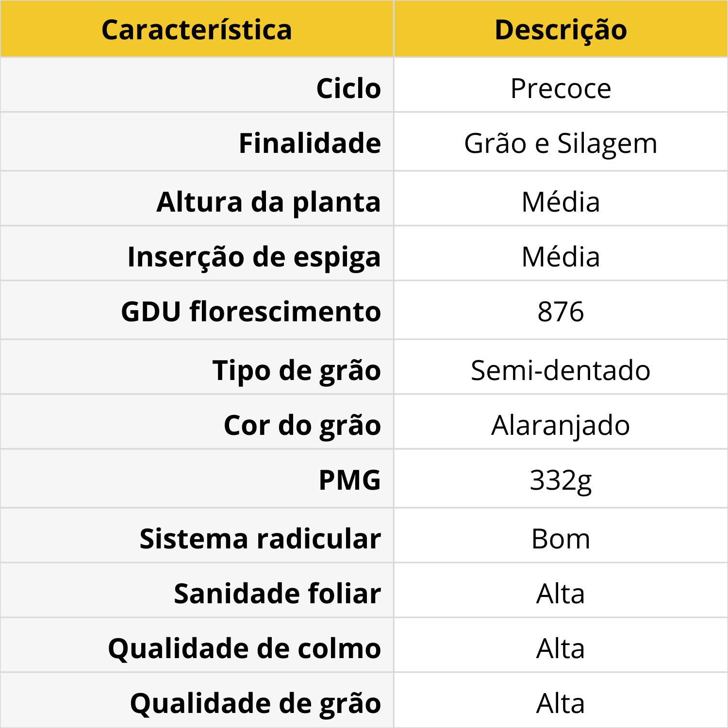Click the Bom value cell

point(561,539)
